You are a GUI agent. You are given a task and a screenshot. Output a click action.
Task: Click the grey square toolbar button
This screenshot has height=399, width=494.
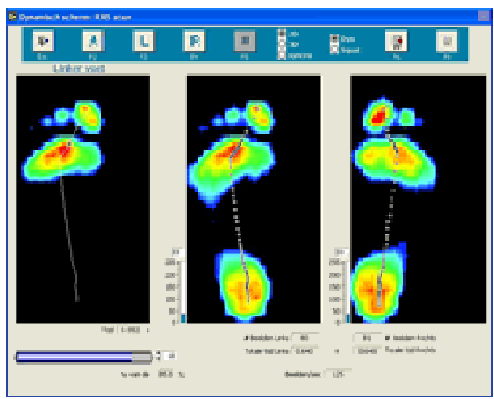[x=245, y=41]
